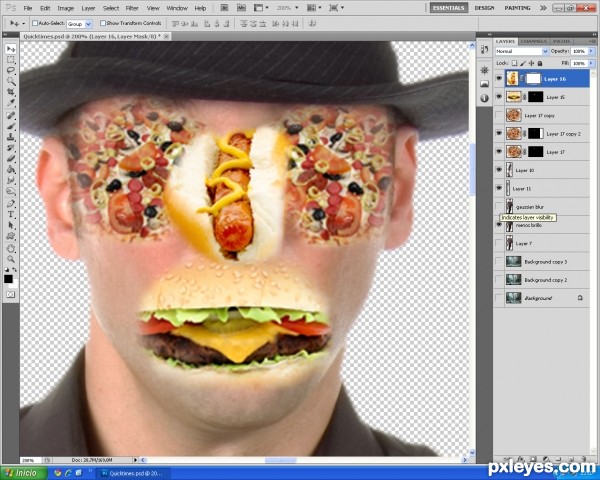The width and height of the screenshot is (600, 480).
Task: Select the Eraser tool
Action: (x=11, y=158)
